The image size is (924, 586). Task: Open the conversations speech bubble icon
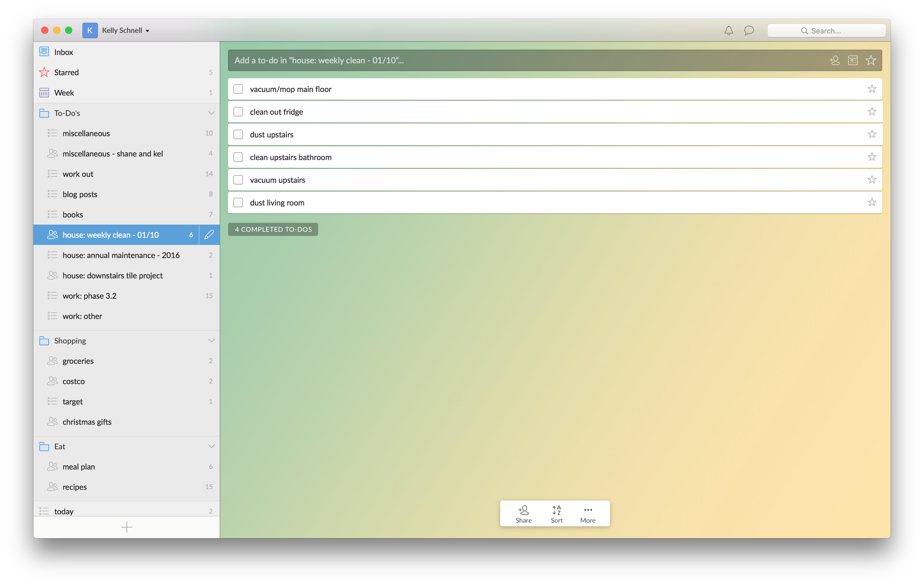(749, 30)
